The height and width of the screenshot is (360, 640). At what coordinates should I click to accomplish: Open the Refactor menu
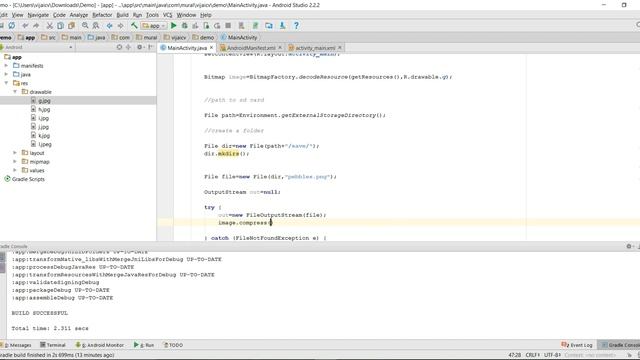point(102,15)
